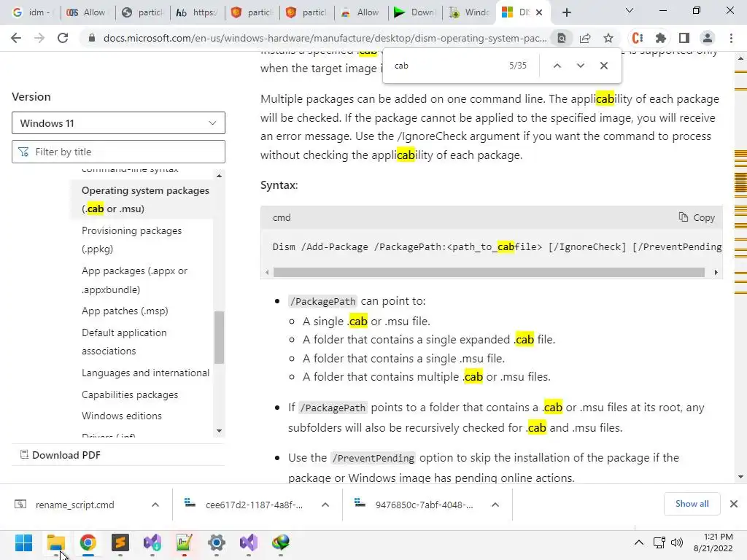
Task: Switch to the 'Windo' tab
Action: (470, 12)
